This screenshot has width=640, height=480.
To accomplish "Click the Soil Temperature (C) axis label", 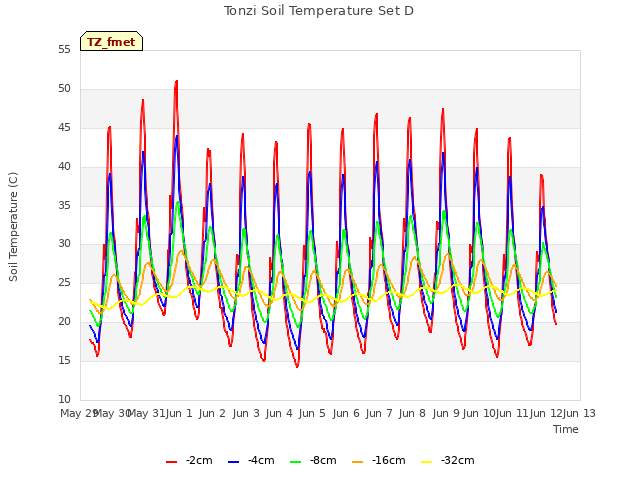I will [x=13, y=227].
